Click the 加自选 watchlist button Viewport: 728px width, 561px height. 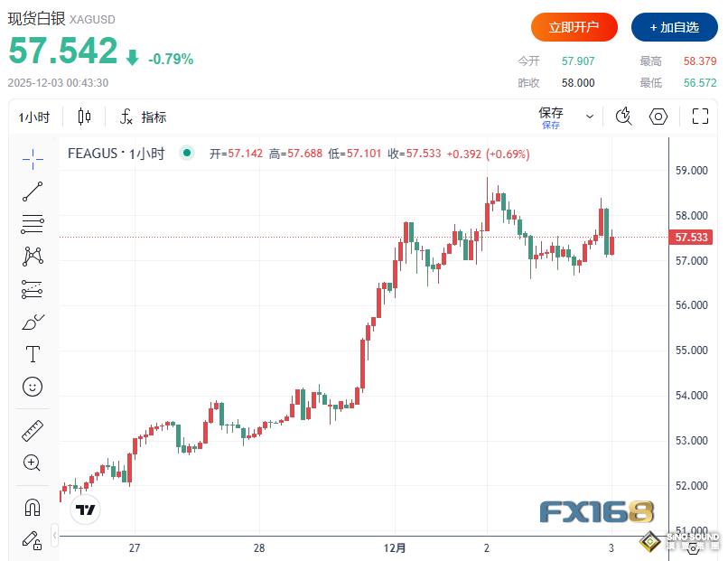click(x=675, y=27)
